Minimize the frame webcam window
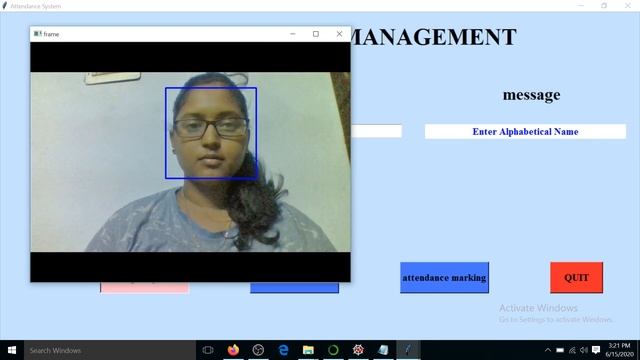This screenshot has width=640, height=360. pyautogui.click(x=293, y=34)
